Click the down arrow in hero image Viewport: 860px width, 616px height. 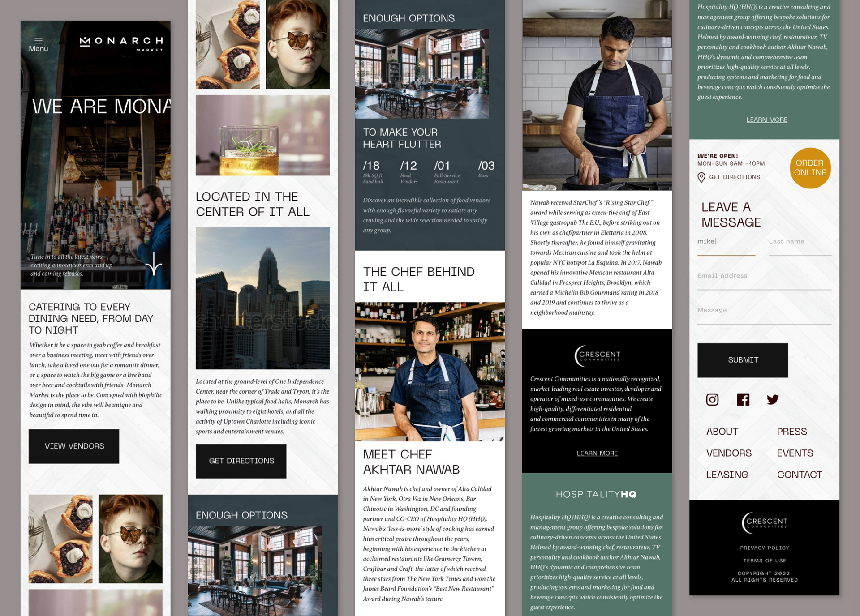(154, 264)
